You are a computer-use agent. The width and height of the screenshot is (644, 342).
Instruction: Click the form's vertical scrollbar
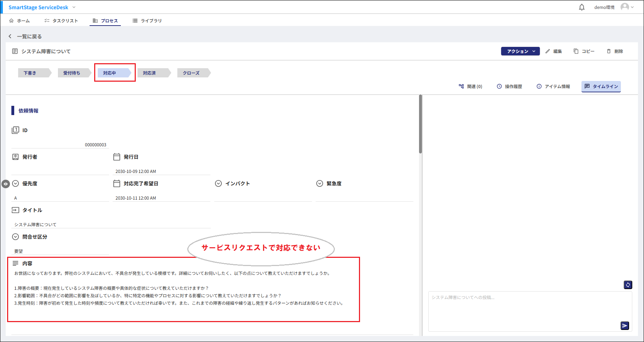(420, 124)
